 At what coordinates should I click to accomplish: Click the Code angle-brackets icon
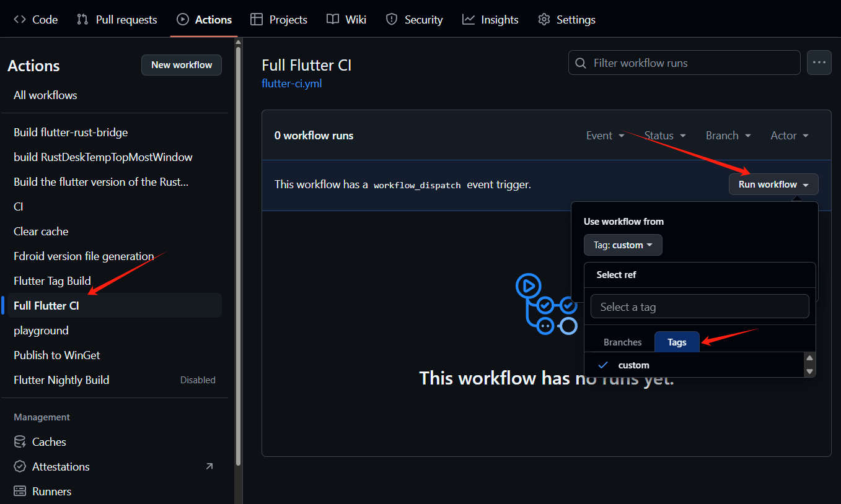click(x=20, y=20)
